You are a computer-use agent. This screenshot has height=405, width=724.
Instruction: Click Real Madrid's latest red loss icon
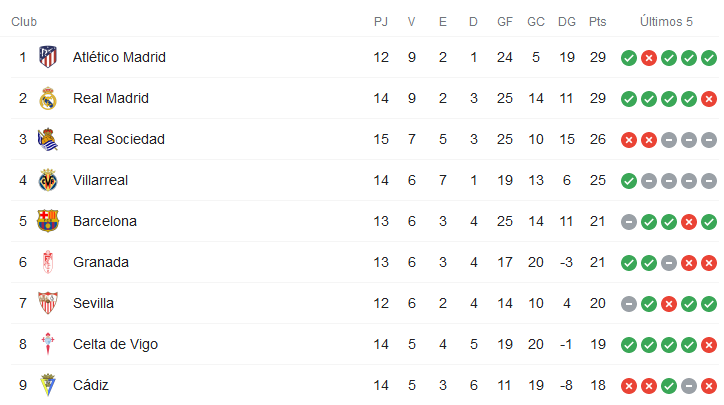pos(708,99)
